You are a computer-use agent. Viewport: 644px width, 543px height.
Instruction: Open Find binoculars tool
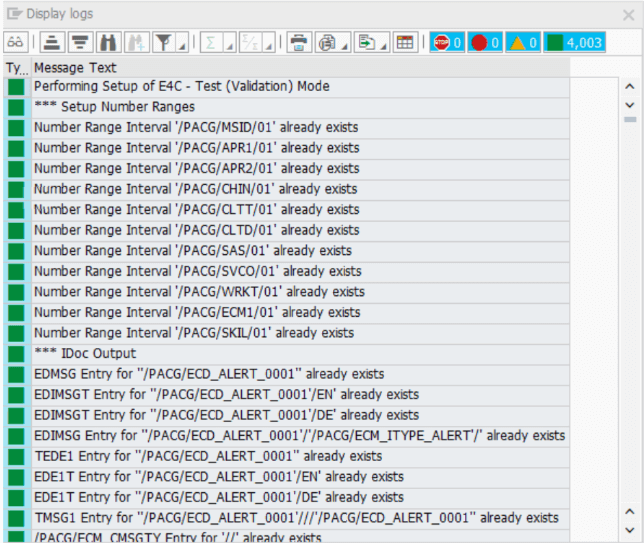[108, 42]
